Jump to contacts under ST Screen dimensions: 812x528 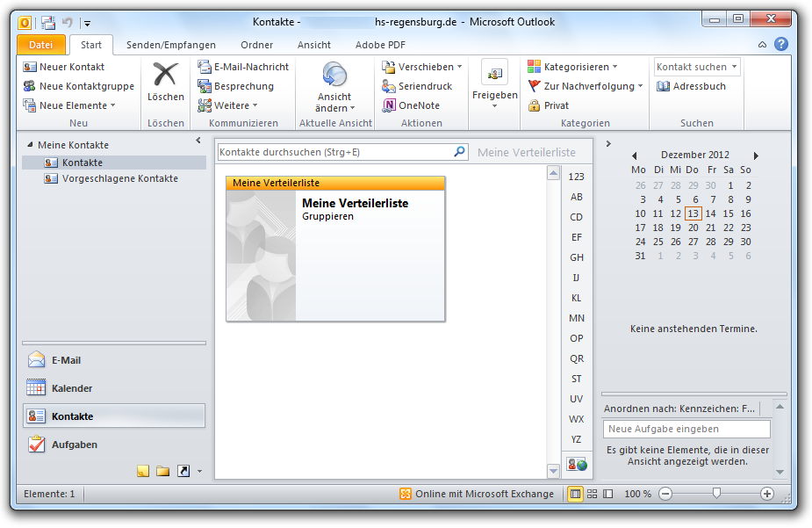point(577,379)
